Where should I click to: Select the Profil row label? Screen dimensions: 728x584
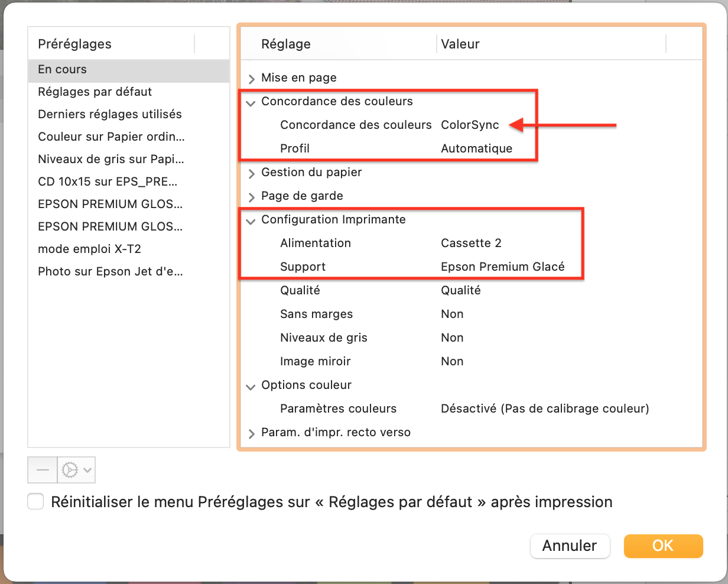point(295,149)
